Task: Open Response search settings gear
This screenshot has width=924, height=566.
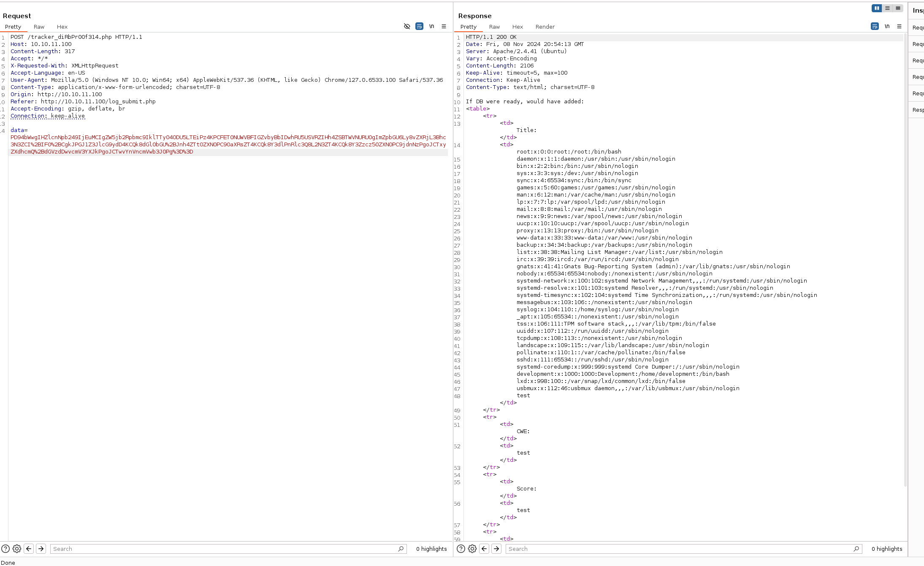Action: [x=472, y=549]
